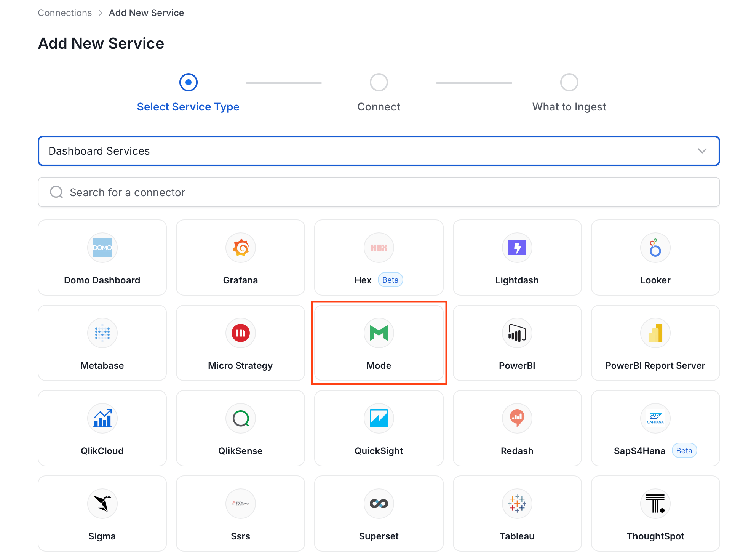Click the Hex card label
Image resolution: width=751 pixels, height=560 pixels.
(x=363, y=280)
